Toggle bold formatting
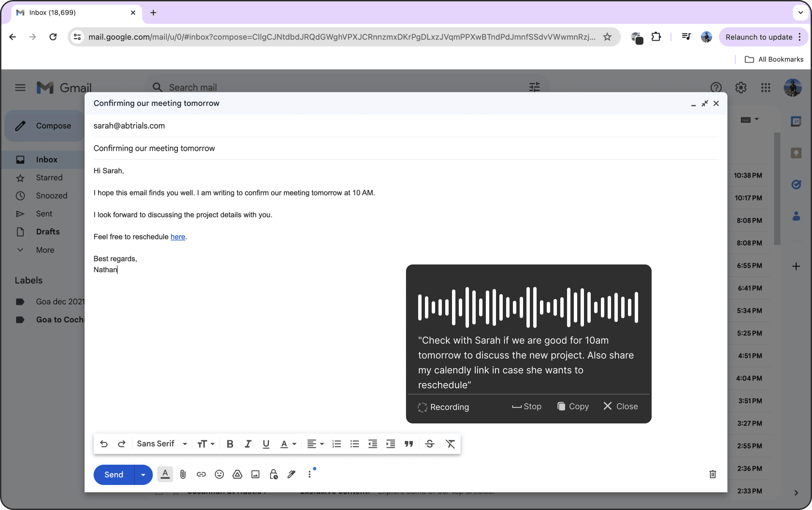 [x=230, y=444]
